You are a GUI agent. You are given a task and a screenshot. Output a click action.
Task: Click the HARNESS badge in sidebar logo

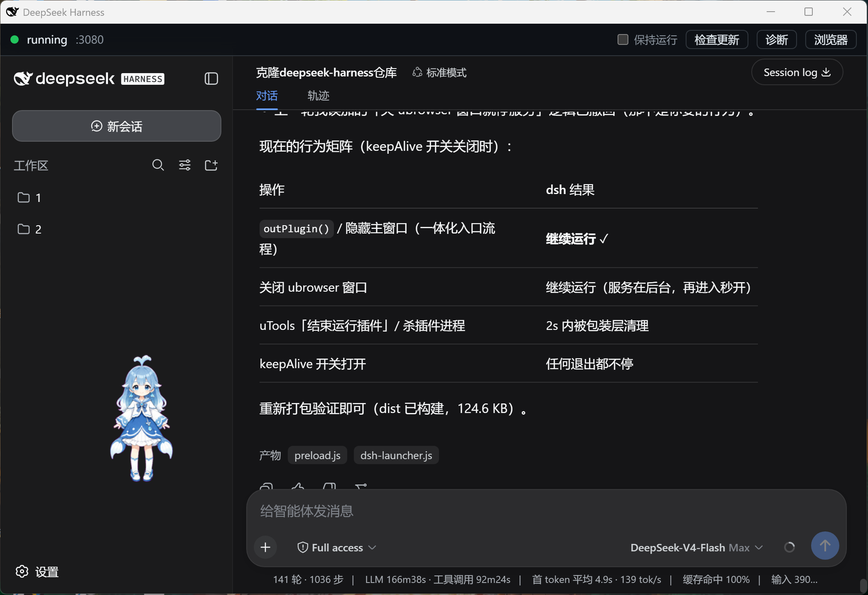coord(142,79)
